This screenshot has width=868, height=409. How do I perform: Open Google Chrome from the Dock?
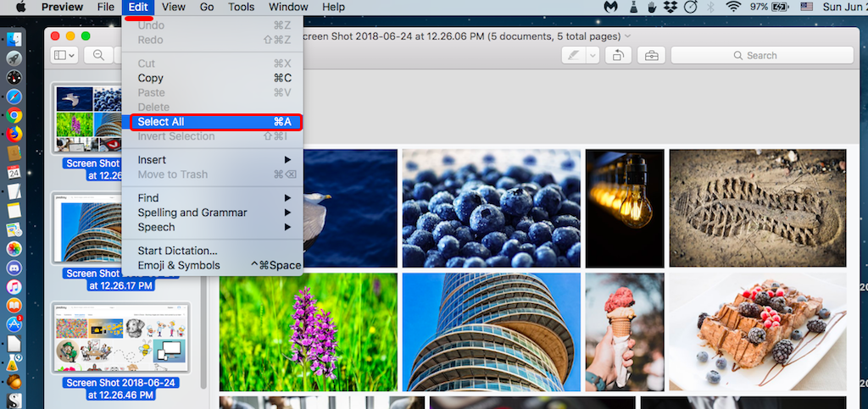14,115
